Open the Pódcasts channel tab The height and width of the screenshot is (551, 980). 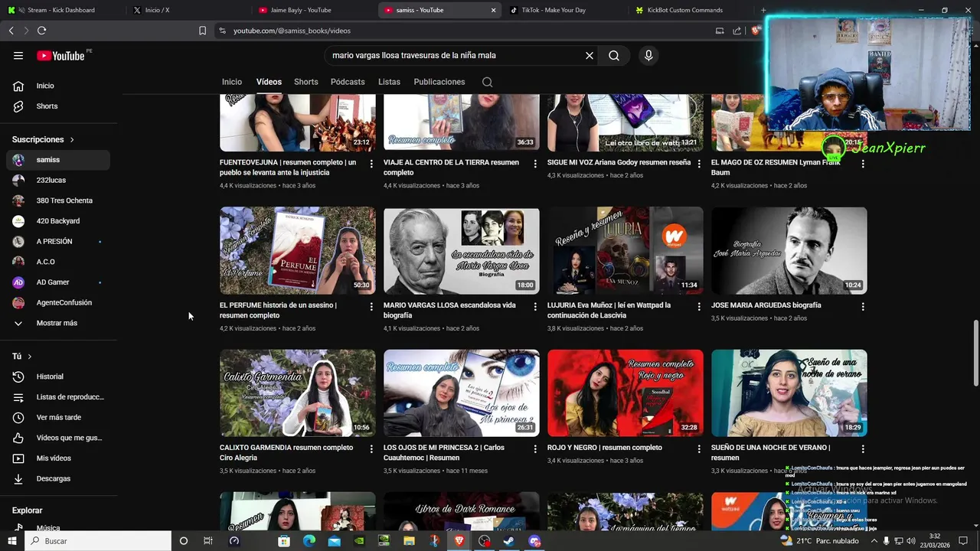click(x=348, y=82)
